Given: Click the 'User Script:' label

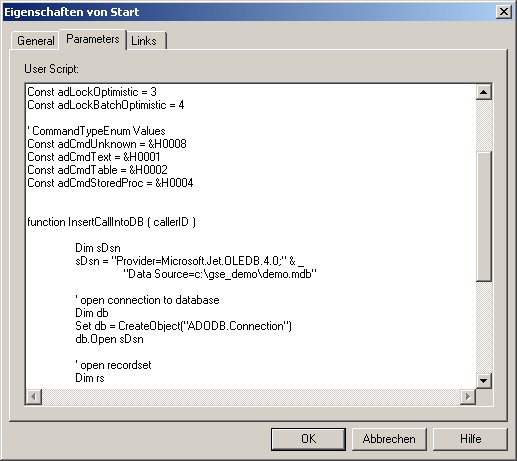Looking at the screenshot, I should tap(52, 69).
